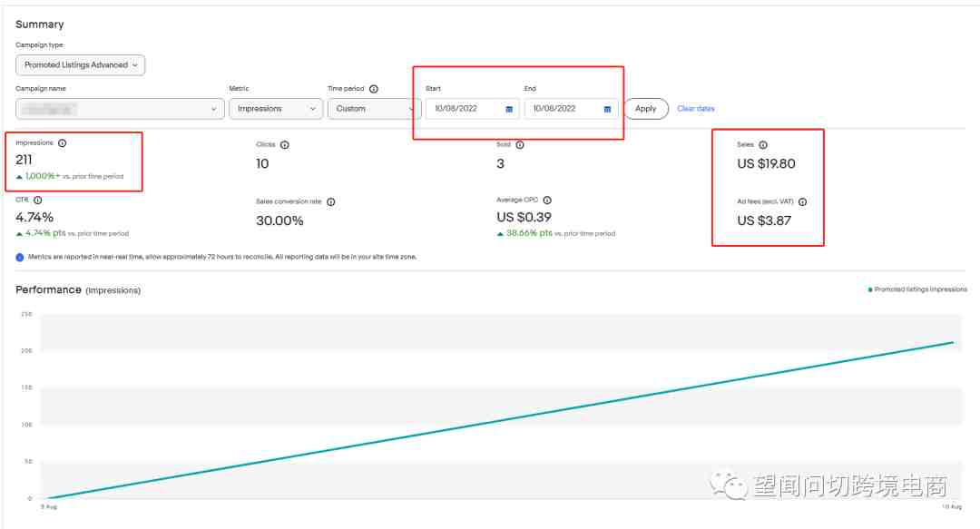Open the Start date calendar icon
The width and height of the screenshot is (980, 529).
pyautogui.click(x=509, y=110)
